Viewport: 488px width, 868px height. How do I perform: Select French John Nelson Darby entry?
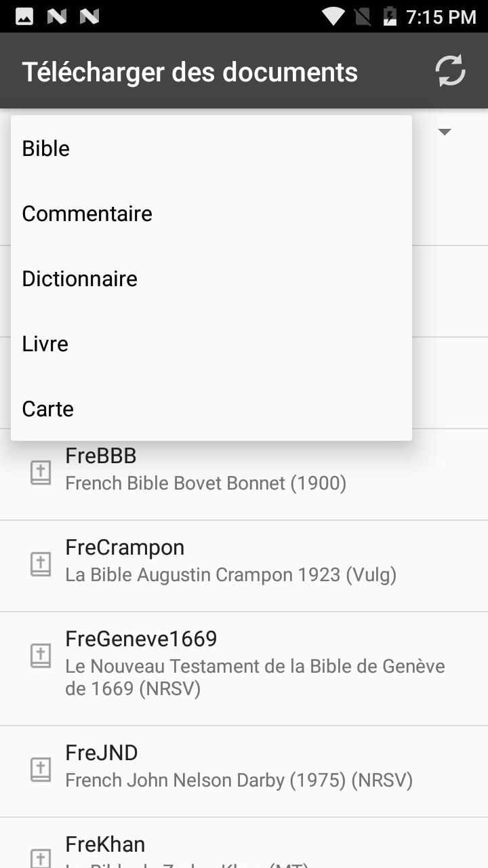click(244, 772)
